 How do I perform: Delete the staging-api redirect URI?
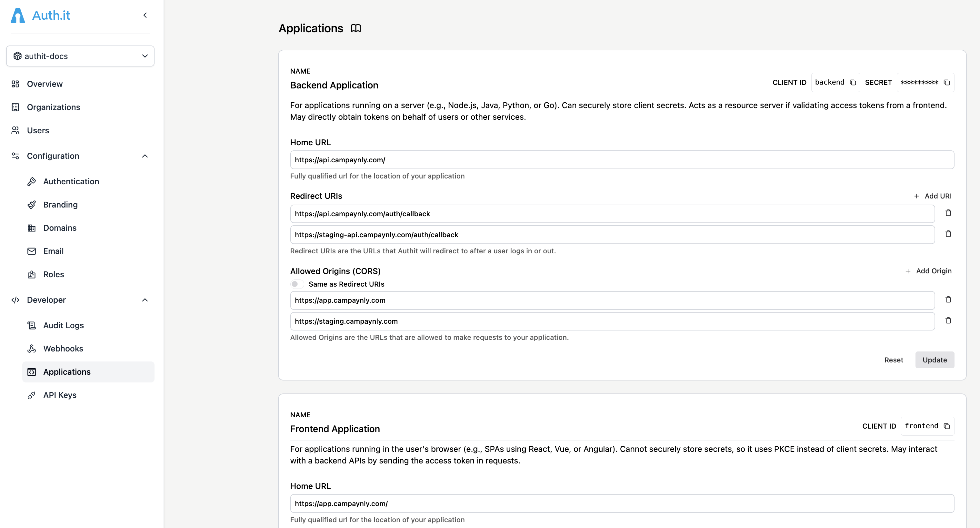click(948, 234)
